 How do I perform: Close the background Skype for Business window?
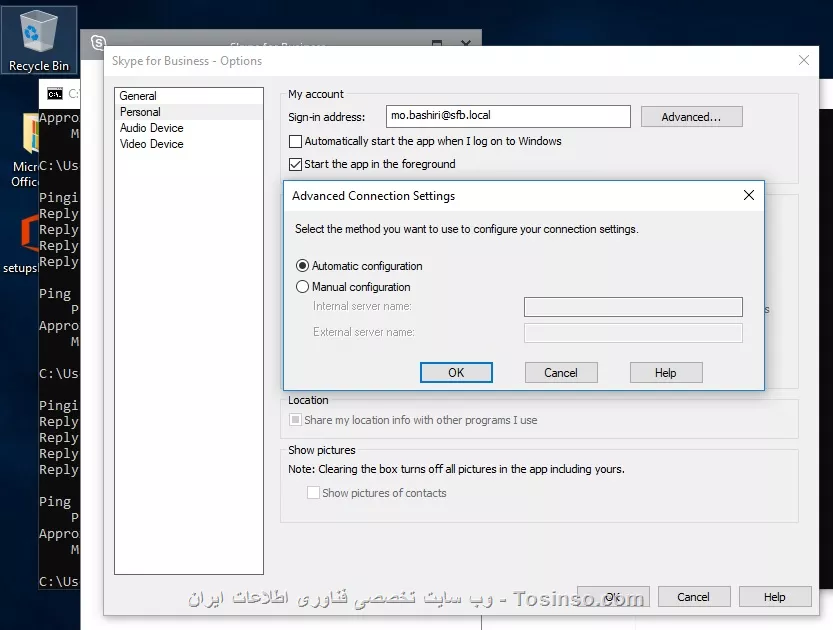click(x=465, y=42)
